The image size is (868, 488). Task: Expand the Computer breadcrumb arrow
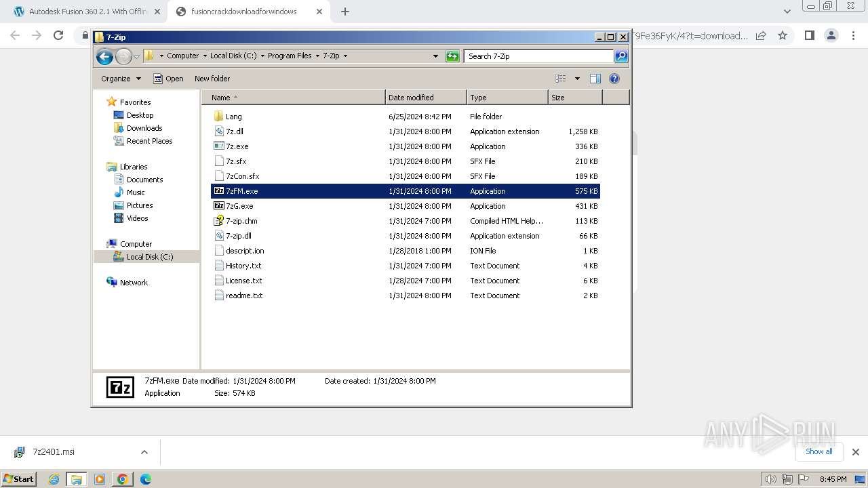[204, 56]
